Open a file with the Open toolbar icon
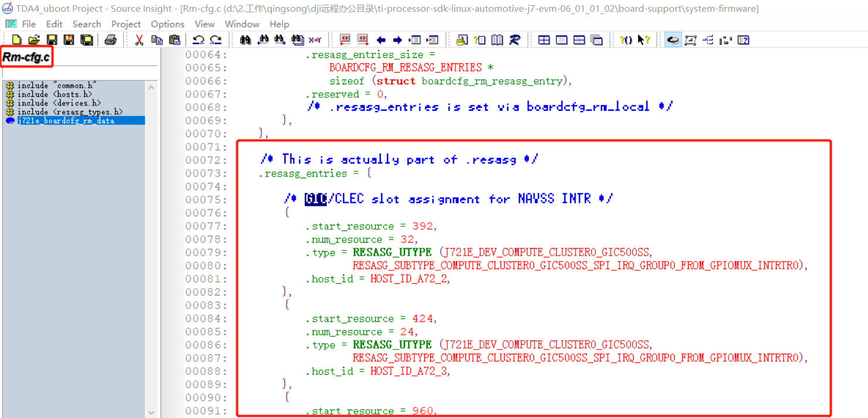The image size is (868, 418). point(33,39)
